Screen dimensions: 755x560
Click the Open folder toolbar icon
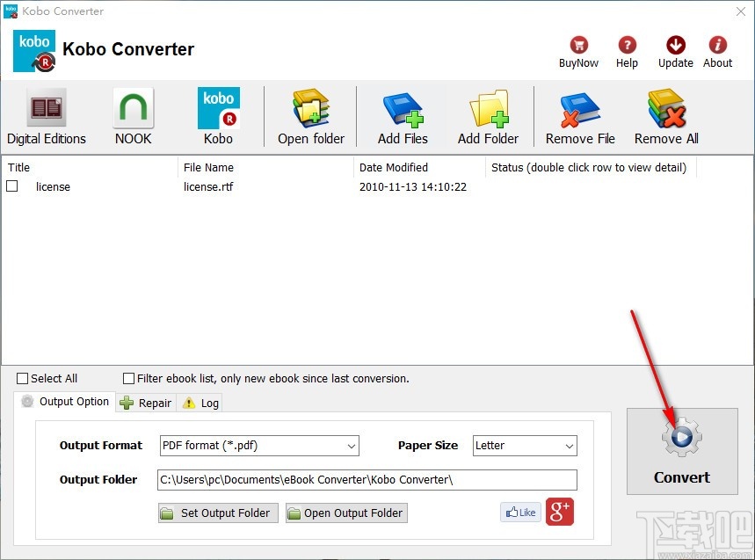tap(311, 108)
